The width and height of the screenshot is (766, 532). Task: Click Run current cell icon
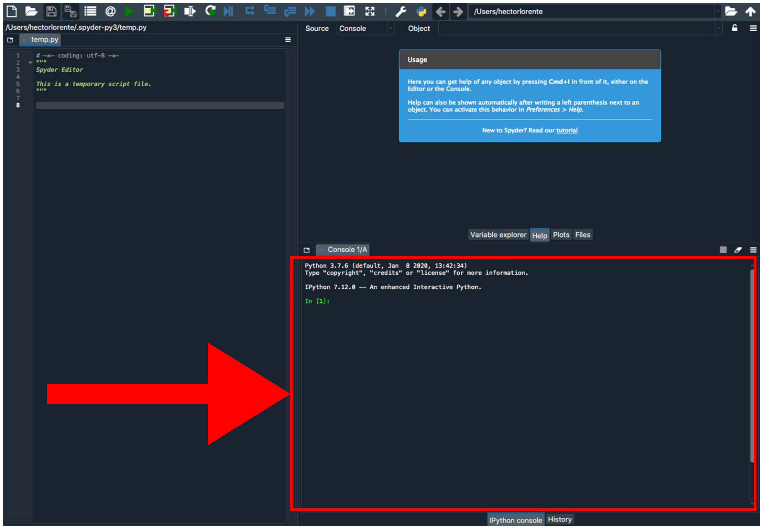(149, 12)
